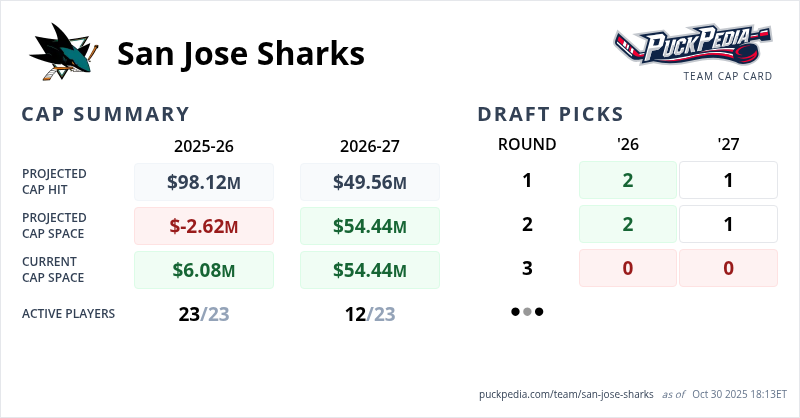Click the PuckPedia logo
The height and width of the screenshot is (418, 800).
point(693,46)
